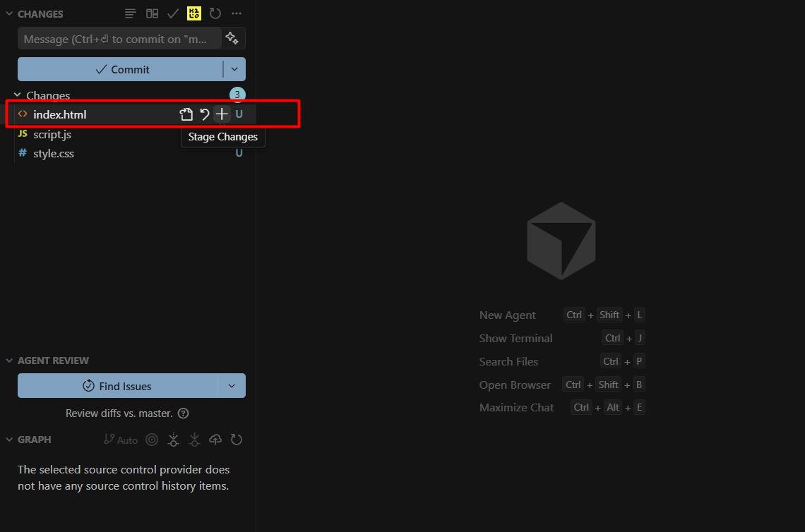Refresh the Graph section
The width and height of the screenshot is (805, 532).
coord(236,440)
